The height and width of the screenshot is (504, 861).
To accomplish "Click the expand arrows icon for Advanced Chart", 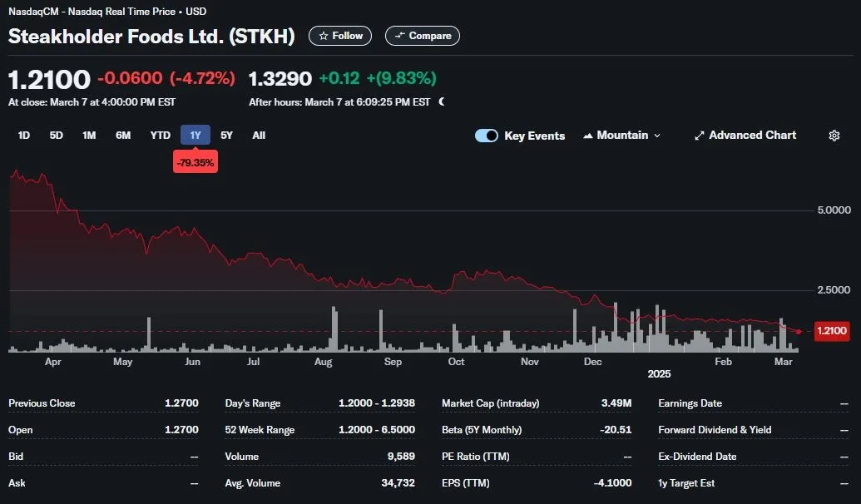I will (699, 136).
